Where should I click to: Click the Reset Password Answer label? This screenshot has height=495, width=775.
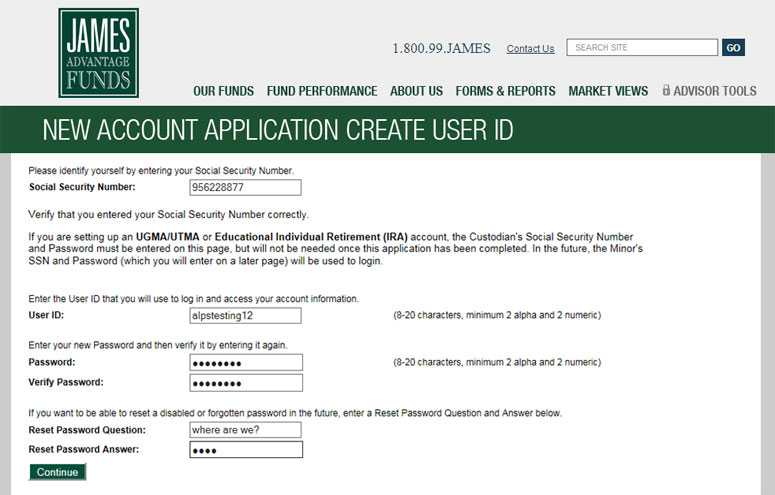pos(84,449)
